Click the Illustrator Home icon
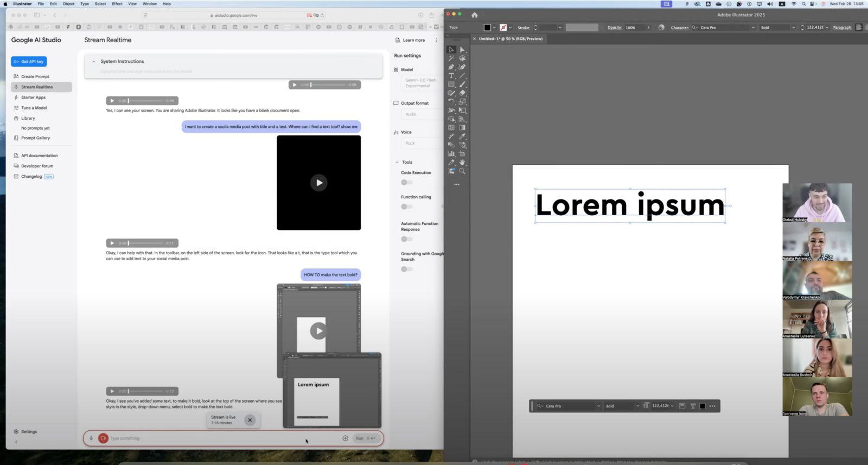 (x=475, y=15)
